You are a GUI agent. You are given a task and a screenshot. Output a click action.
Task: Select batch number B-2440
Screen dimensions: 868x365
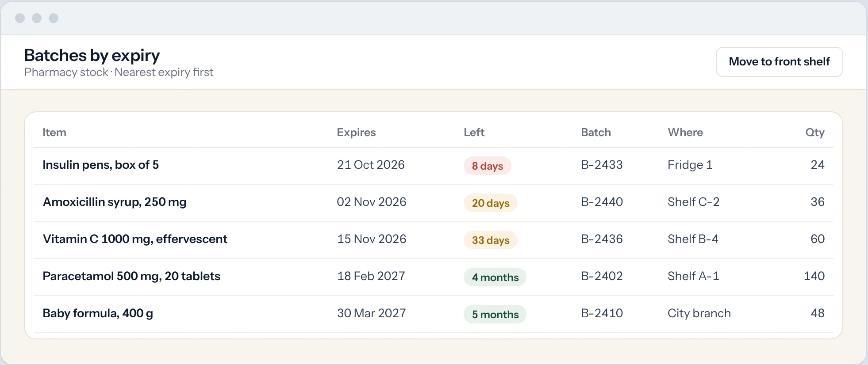pyautogui.click(x=602, y=202)
